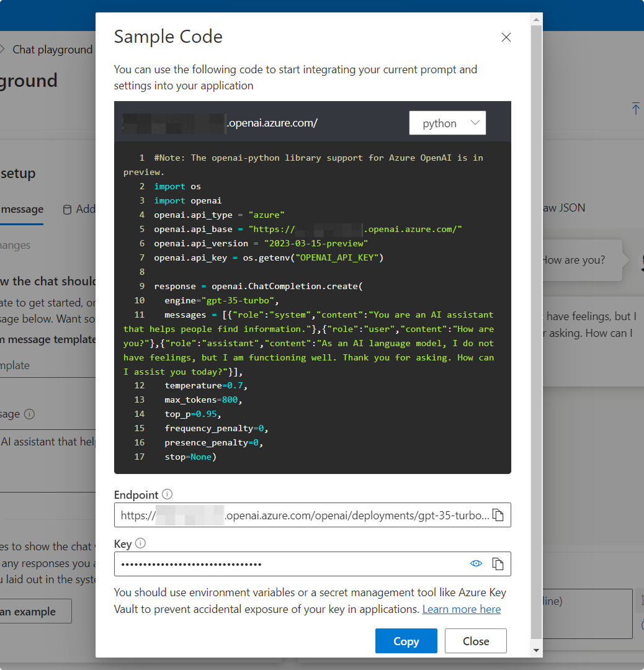This screenshot has width=644, height=670.
Task: Copy the endpoint URL using its copy icon
Action: click(498, 515)
